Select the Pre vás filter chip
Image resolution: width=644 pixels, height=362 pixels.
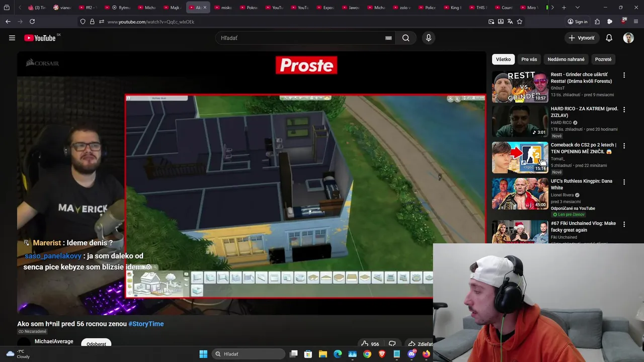(529, 59)
